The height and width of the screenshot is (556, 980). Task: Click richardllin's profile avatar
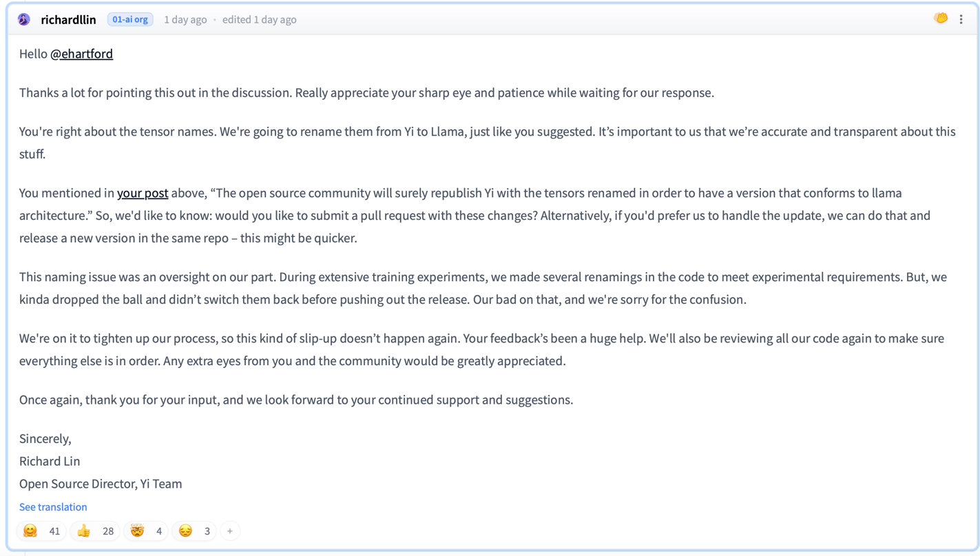(x=24, y=19)
